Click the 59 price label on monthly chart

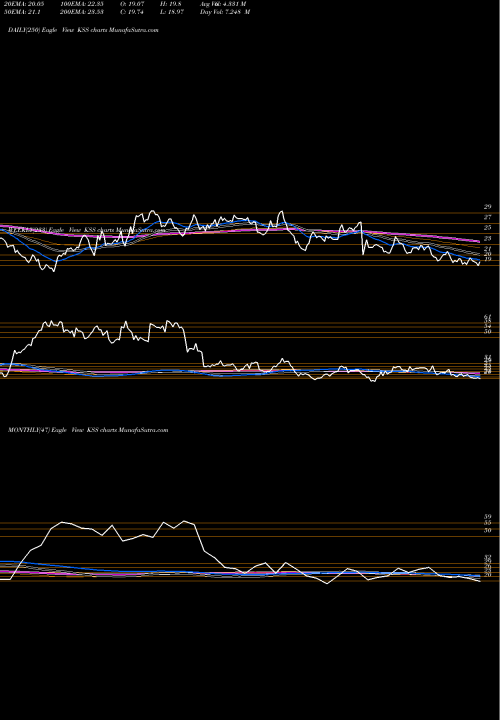pyautogui.click(x=488, y=517)
